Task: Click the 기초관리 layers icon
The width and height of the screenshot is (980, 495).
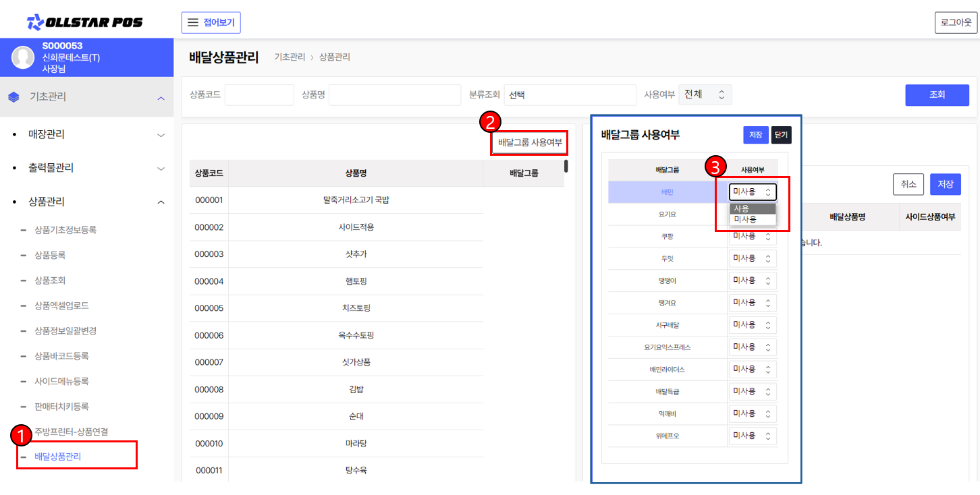Action: pos(14,97)
